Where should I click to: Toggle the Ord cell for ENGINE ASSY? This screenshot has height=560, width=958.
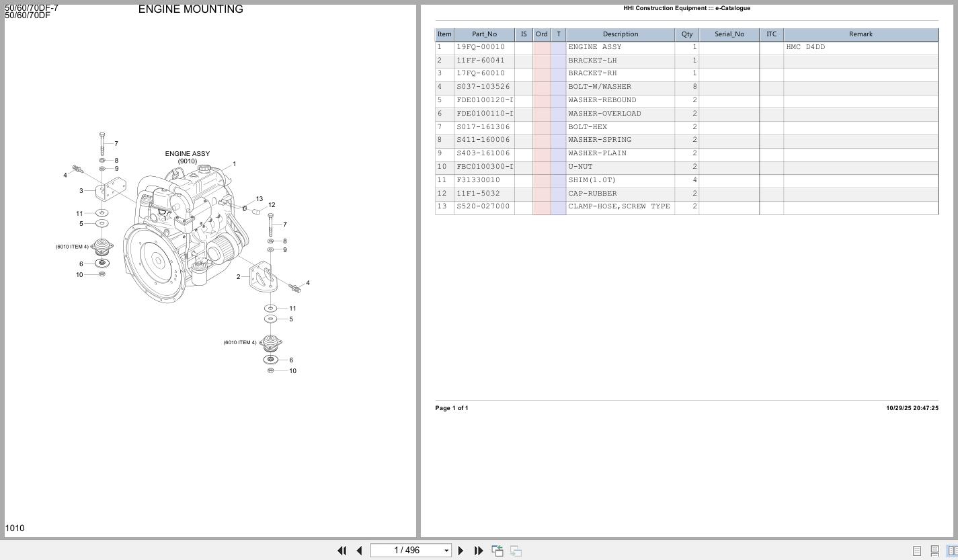coord(541,47)
